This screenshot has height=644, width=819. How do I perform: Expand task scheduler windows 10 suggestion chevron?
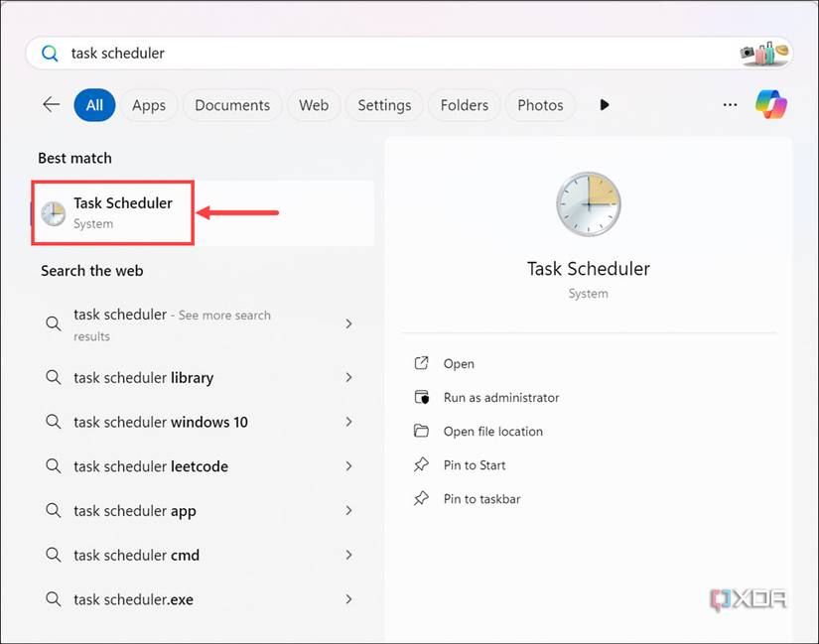pos(348,422)
